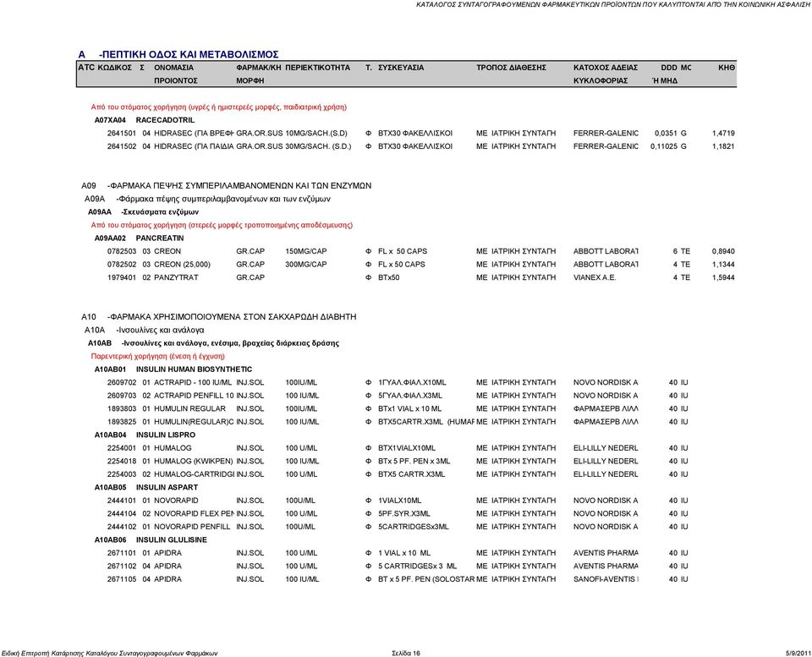Click product code "2254001"
This screenshot has height=657, width=812.
pos(122,448)
